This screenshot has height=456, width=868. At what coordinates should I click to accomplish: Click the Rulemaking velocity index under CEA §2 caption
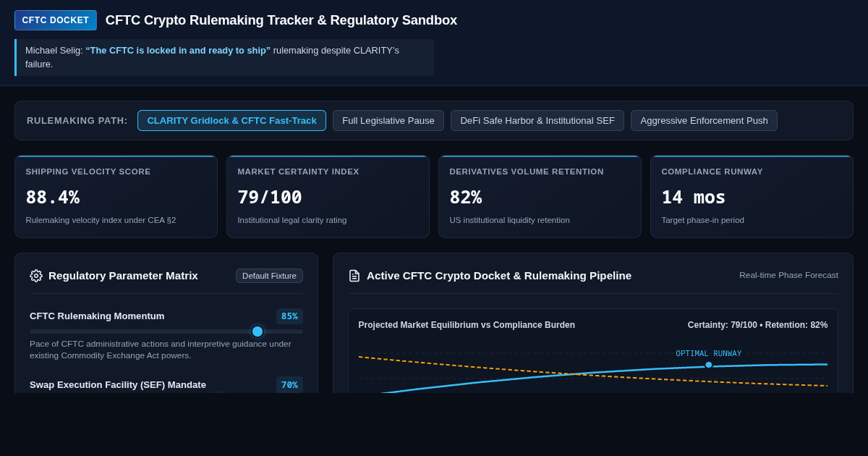pos(101,220)
